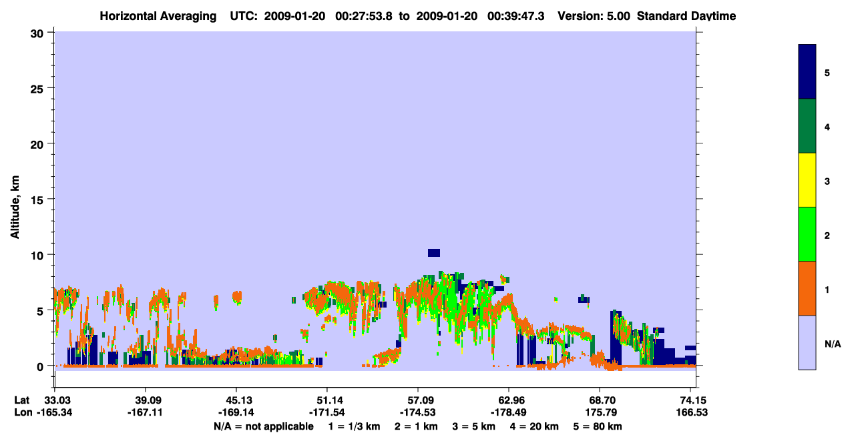Image resolution: width=868 pixels, height=445 pixels.
Task: Click the longitude value '-165.34'
Action: tap(55, 413)
